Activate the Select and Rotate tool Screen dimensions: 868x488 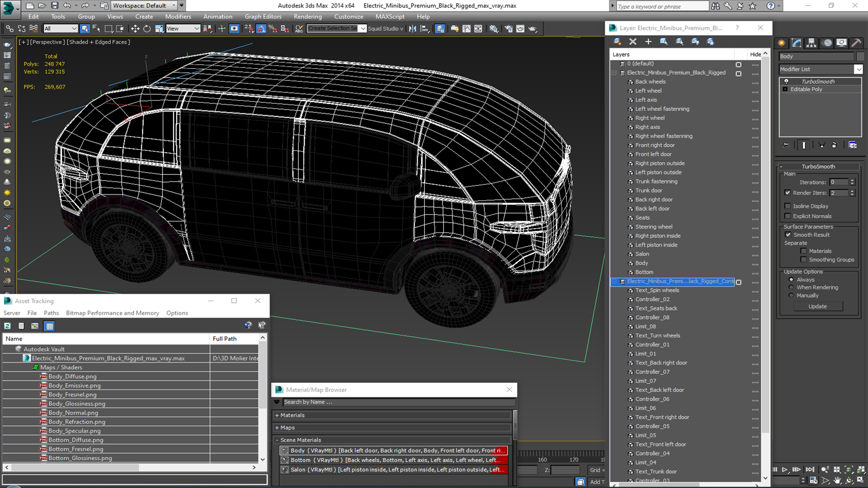147,28
